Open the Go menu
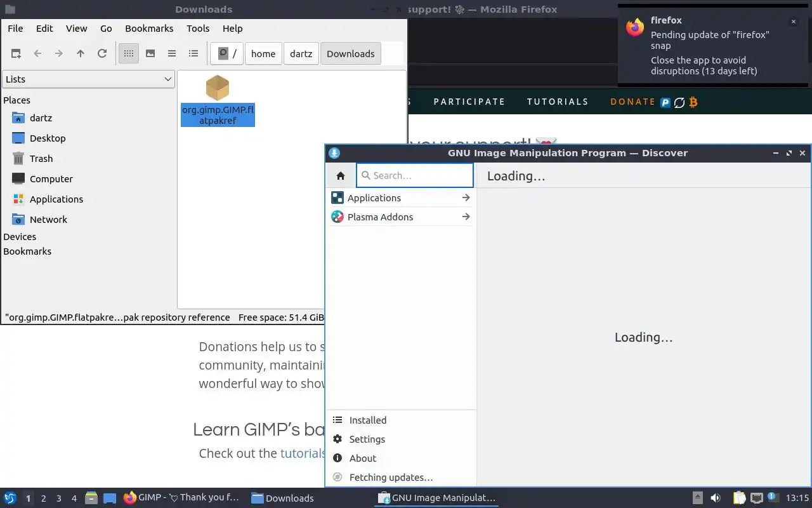812x508 pixels. 106,29
